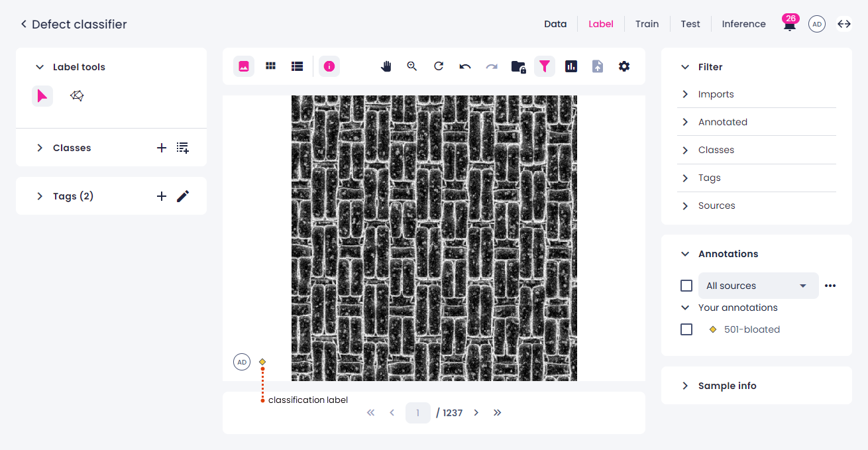Select the pointer label tool
Screen dimensions: 868x450
(x=42, y=96)
